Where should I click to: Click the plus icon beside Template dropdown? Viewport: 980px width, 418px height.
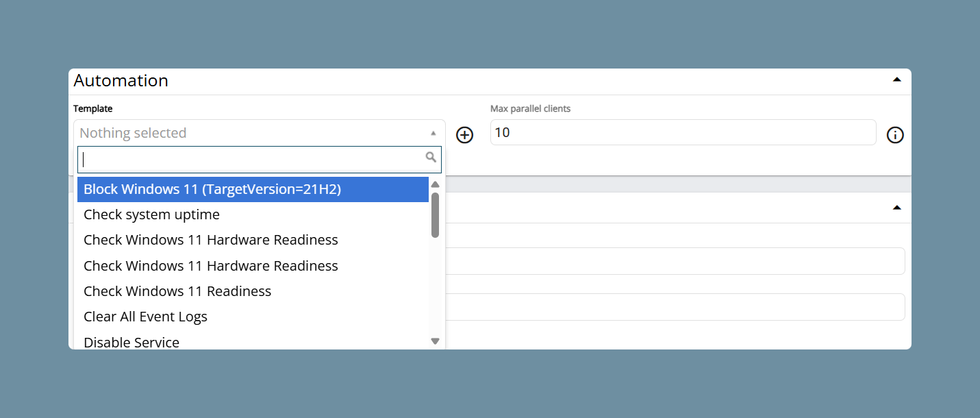(465, 135)
